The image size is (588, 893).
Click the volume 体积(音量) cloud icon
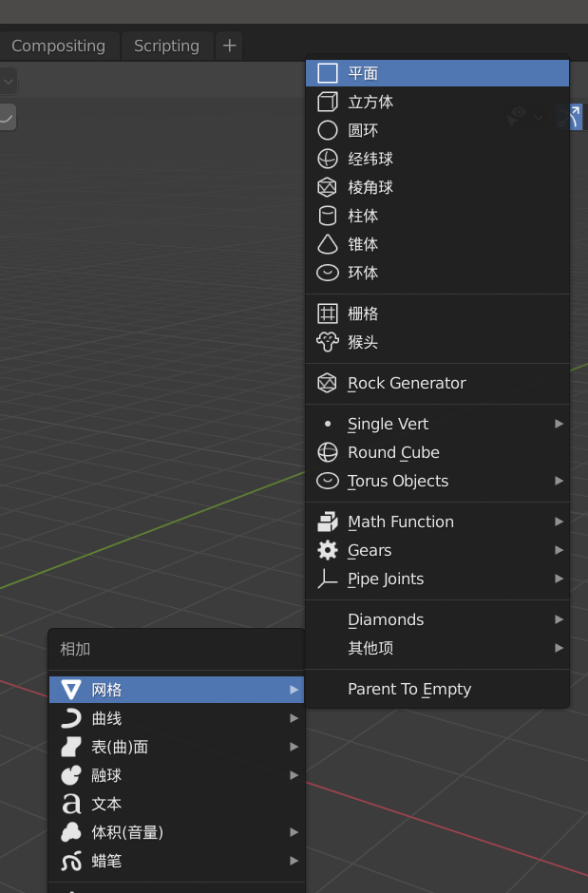(x=71, y=832)
